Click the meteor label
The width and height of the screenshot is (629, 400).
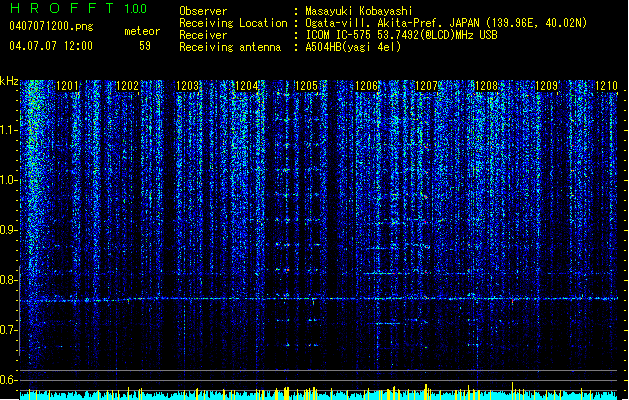pos(142,31)
